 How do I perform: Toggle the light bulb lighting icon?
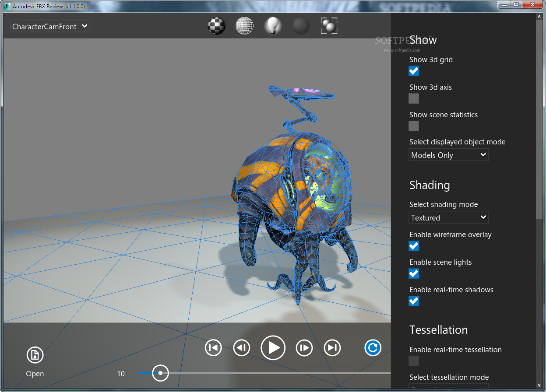[x=273, y=26]
